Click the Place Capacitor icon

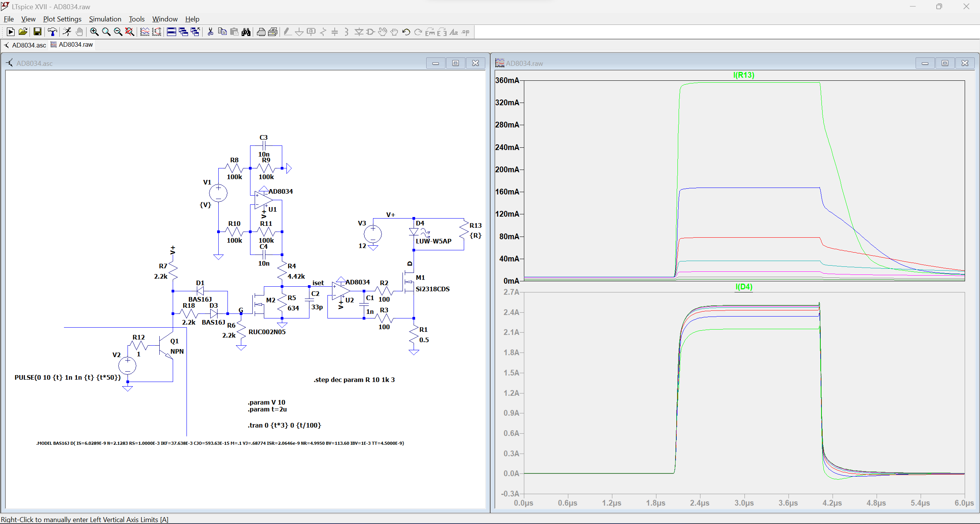[335, 32]
